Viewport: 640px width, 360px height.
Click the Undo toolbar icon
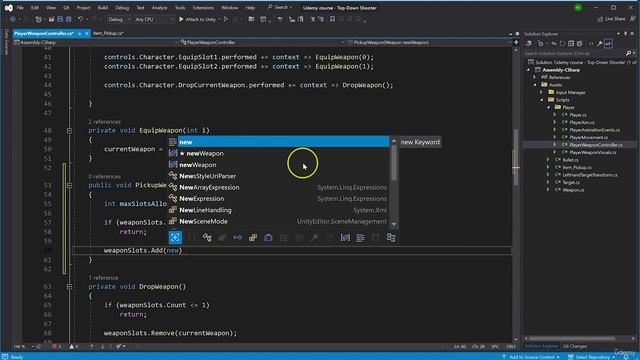(x=80, y=19)
